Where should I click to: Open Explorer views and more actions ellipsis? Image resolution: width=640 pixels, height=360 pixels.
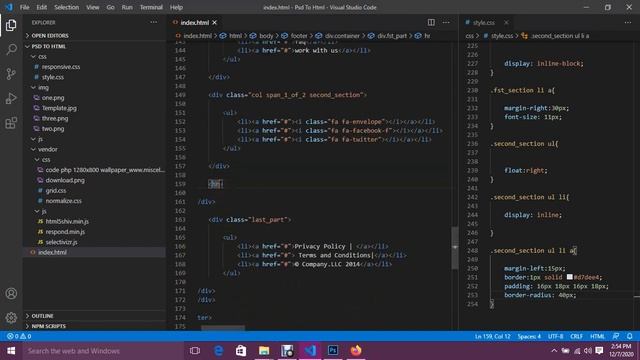pyautogui.click(x=153, y=22)
